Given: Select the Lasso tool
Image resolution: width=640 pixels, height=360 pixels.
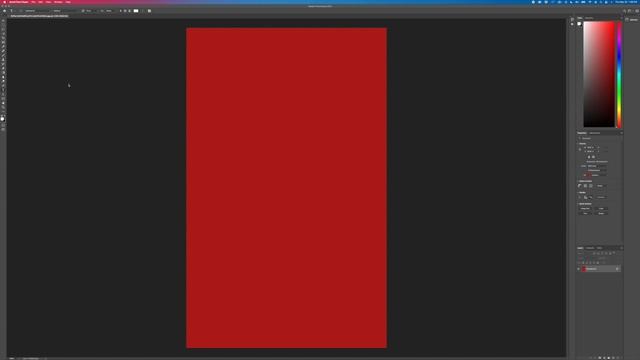Looking at the screenshot, I should [x=3, y=29].
